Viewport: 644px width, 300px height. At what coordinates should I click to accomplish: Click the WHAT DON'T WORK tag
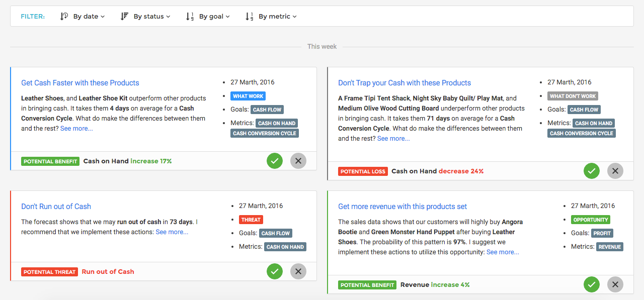click(x=573, y=96)
